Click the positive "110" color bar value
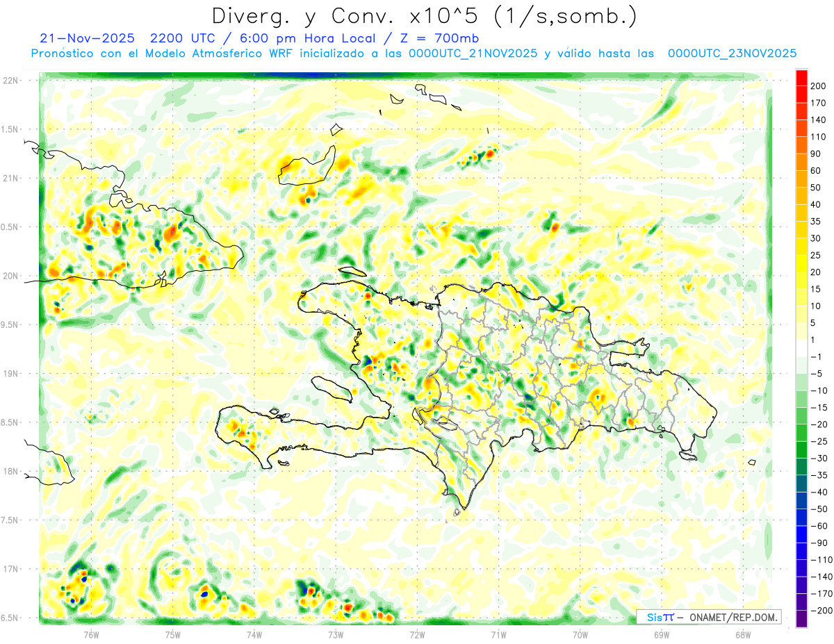The image size is (834, 644). 819,138
